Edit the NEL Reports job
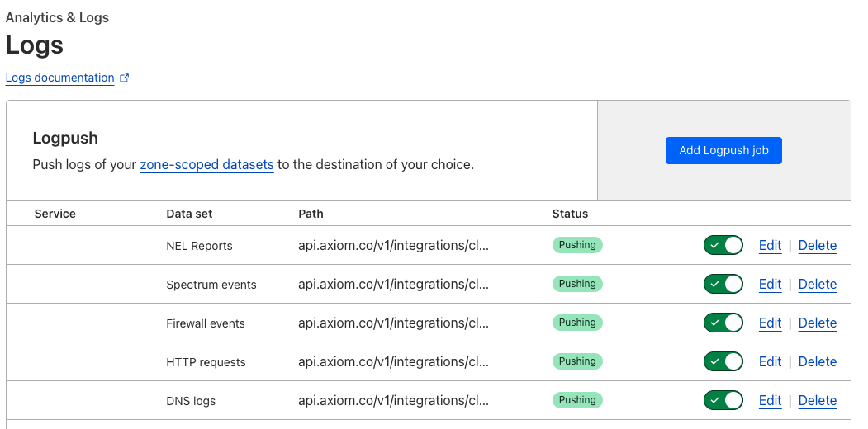The height and width of the screenshot is (429, 868). click(770, 245)
